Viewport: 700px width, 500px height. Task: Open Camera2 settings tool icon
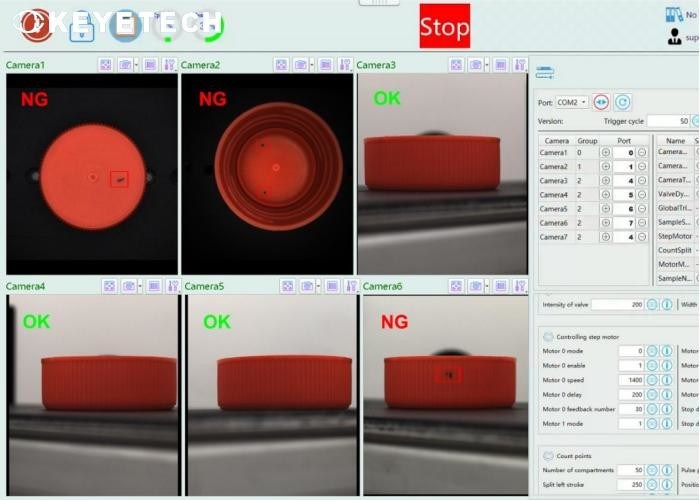click(345, 65)
